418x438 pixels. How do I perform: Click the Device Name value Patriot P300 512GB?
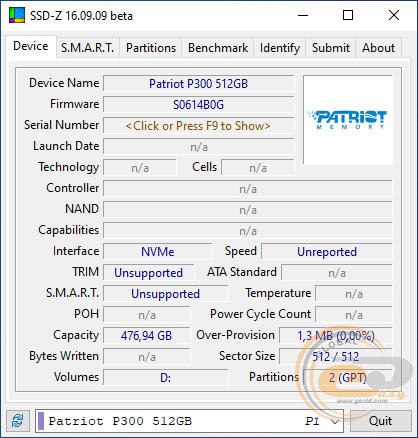(199, 84)
